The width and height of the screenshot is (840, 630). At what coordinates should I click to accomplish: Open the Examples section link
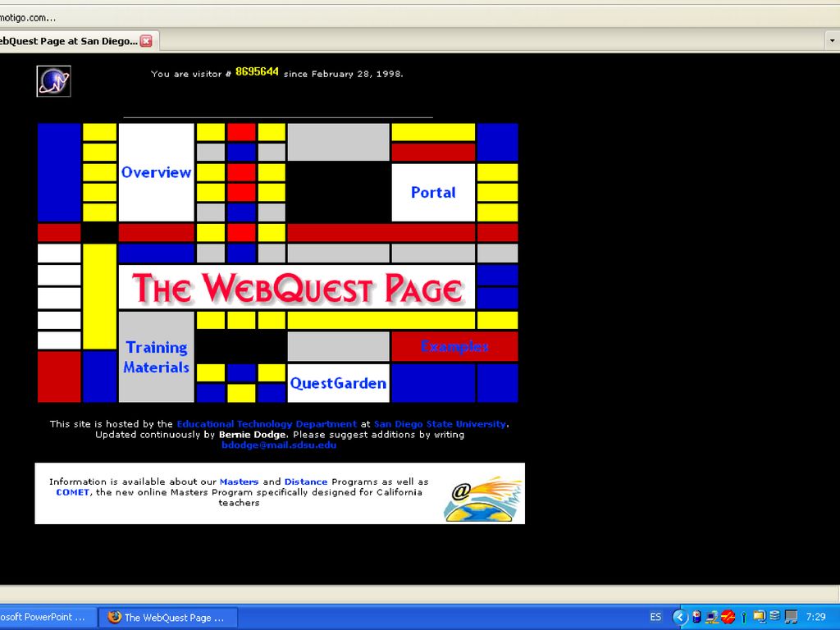(x=454, y=347)
